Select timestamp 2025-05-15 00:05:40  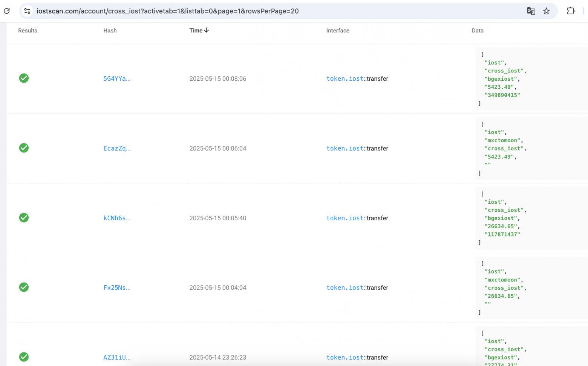pos(218,218)
